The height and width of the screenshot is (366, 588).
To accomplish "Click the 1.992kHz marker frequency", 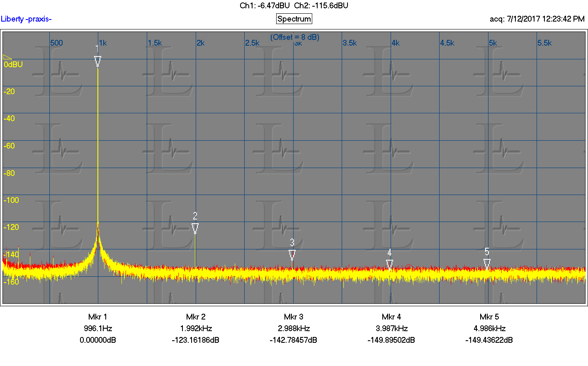I will [196, 328].
